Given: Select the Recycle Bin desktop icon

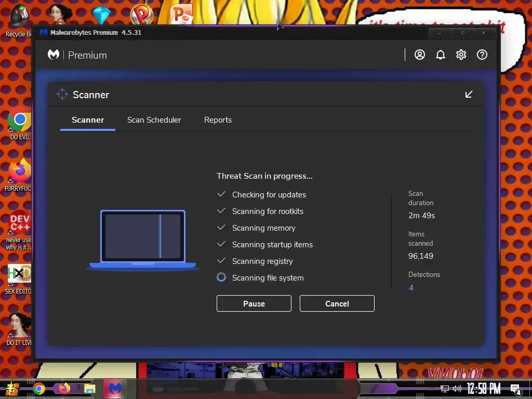Looking at the screenshot, I should coord(19,21).
